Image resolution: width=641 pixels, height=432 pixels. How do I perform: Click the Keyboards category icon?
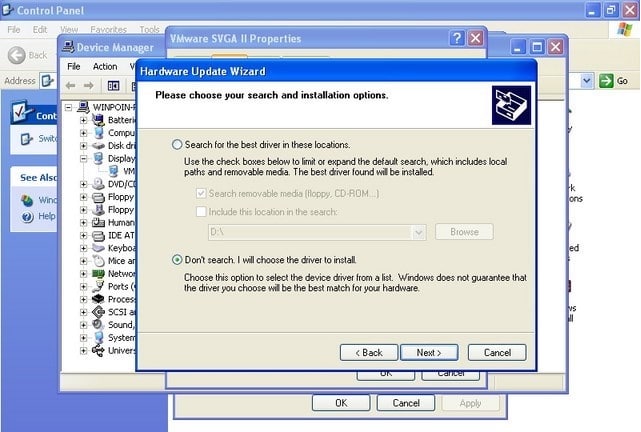click(x=98, y=248)
